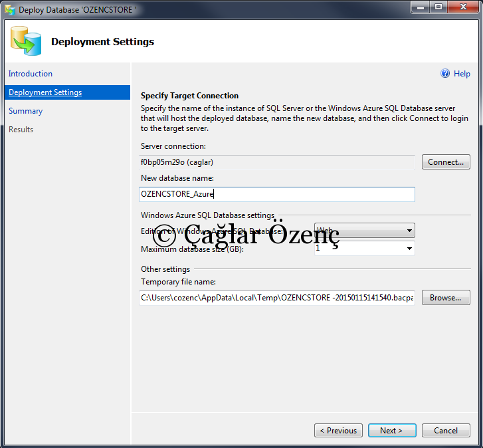Go back with the Previous button
Screen dimensions: 483x448
point(338,431)
